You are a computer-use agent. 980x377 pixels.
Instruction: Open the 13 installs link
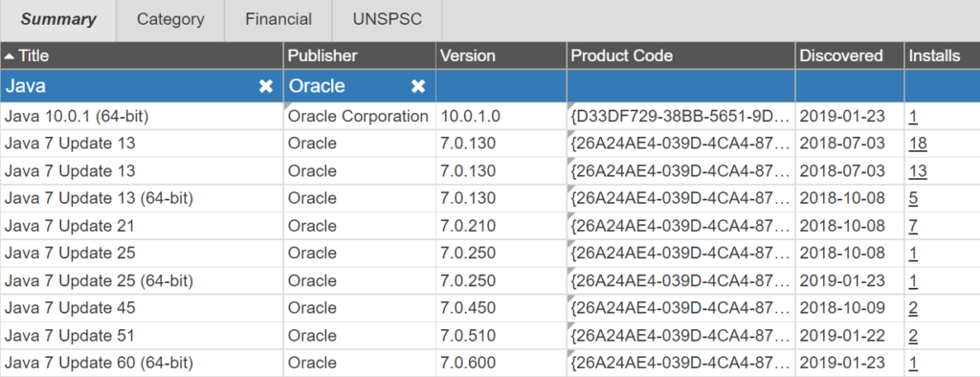click(x=918, y=171)
